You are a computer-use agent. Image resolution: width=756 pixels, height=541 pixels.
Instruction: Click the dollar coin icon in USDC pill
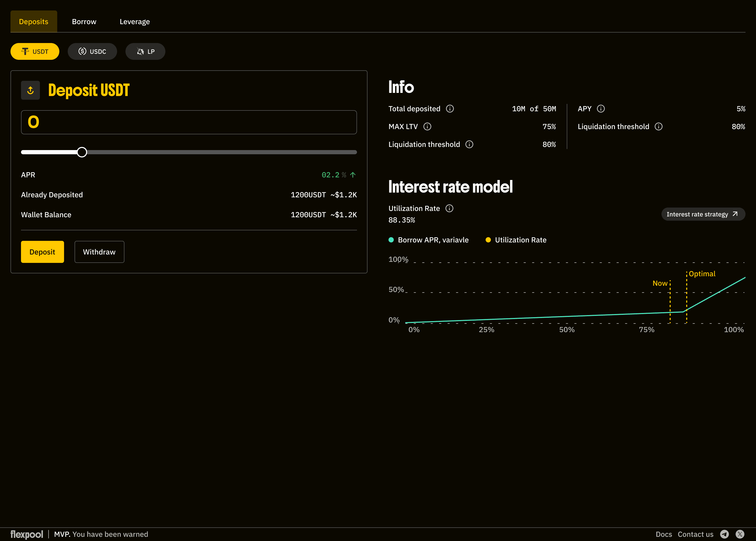[82, 51]
